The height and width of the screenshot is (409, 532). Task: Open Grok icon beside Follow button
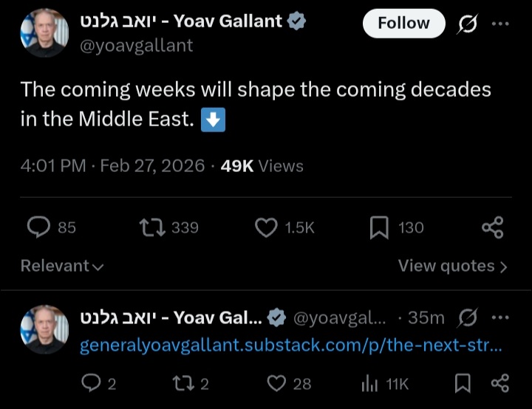[x=467, y=24]
